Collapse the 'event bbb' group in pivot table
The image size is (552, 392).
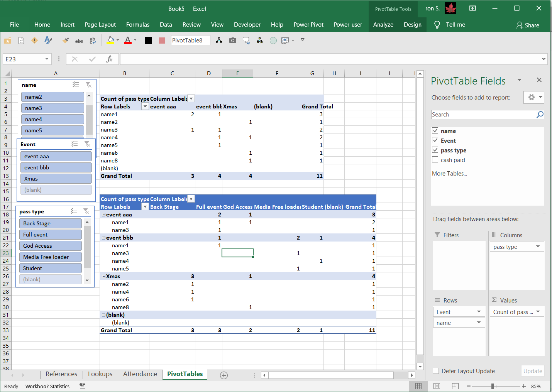tap(103, 238)
